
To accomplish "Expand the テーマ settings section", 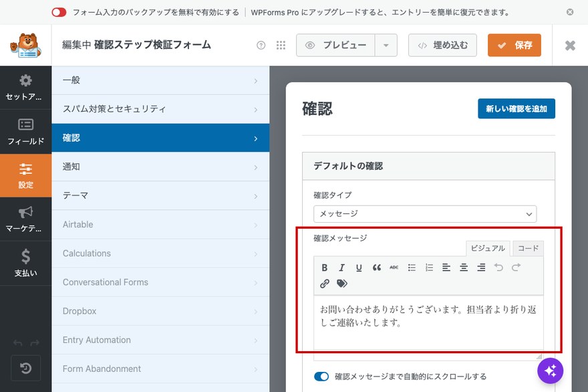I will click(160, 195).
